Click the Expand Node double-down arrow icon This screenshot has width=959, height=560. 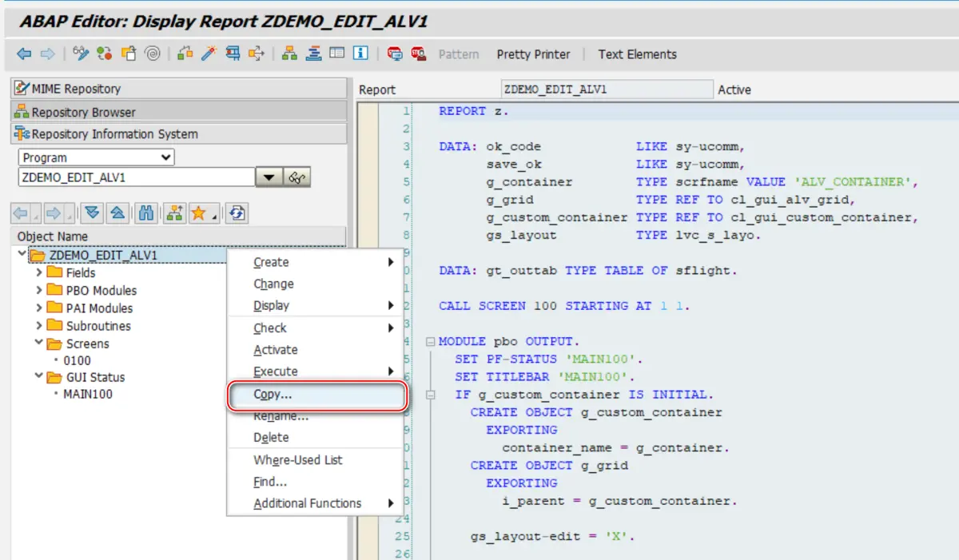(93, 213)
